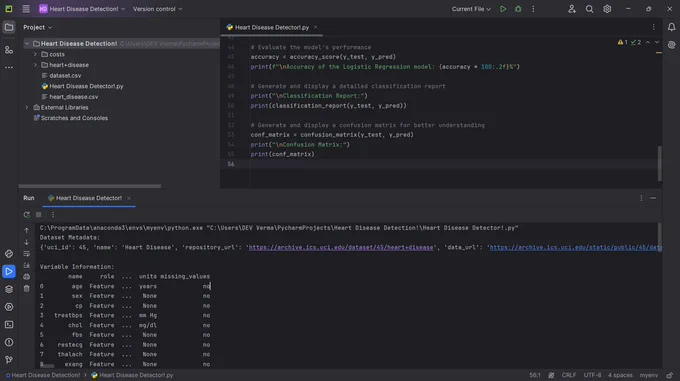Viewport: 680px width, 381px height.
Task: Open Version control dropdown
Action: pyautogui.click(x=157, y=9)
